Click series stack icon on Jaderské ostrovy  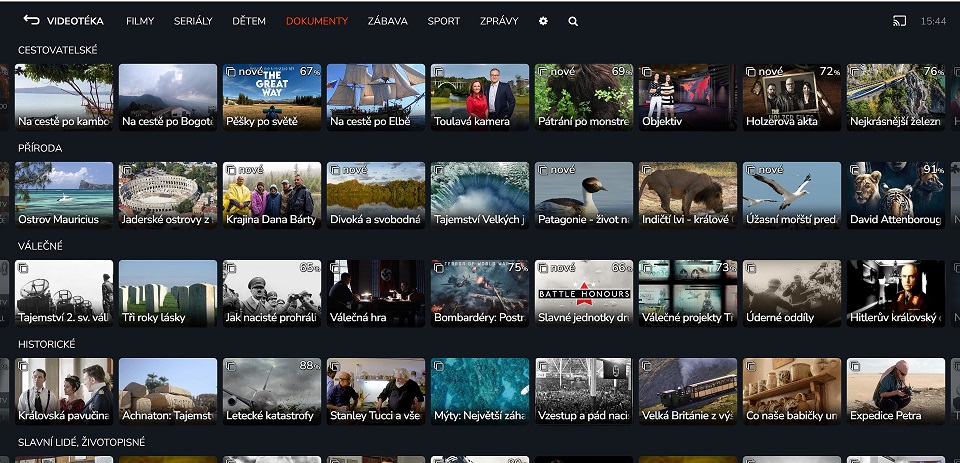click(x=127, y=170)
